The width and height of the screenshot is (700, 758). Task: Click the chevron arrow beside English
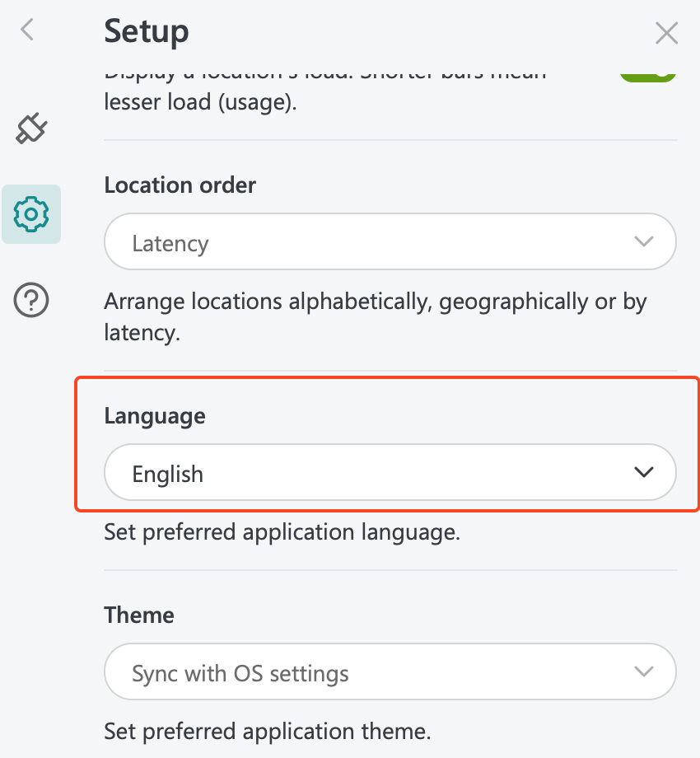pos(643,472)
